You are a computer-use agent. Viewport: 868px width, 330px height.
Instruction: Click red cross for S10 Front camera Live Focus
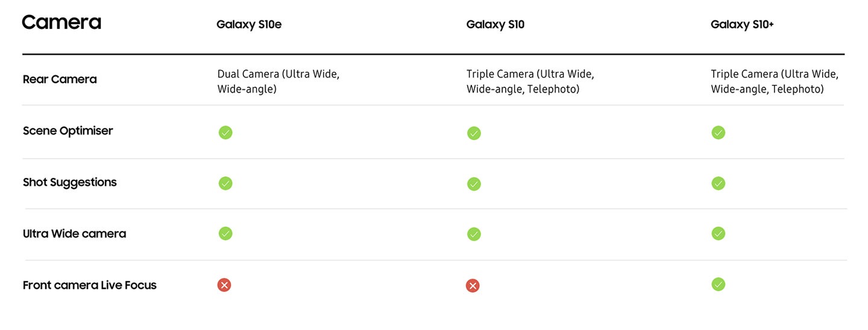click(473, 286)
